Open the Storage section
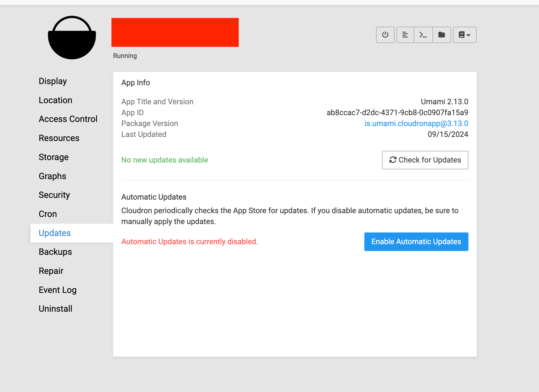Screen dimensions: 539x392 (x=54, y=157)
